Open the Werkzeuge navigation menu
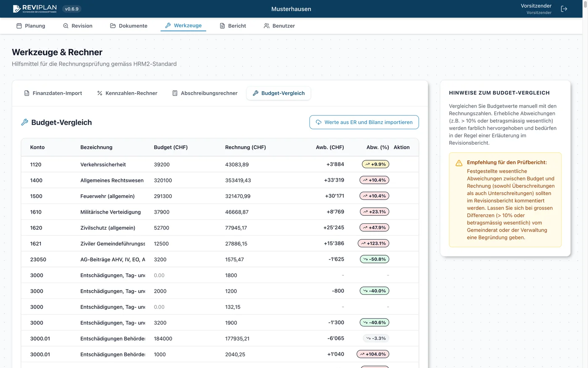Image resolution: width=588 pixels, height=368 pixels. coord(183,26)
